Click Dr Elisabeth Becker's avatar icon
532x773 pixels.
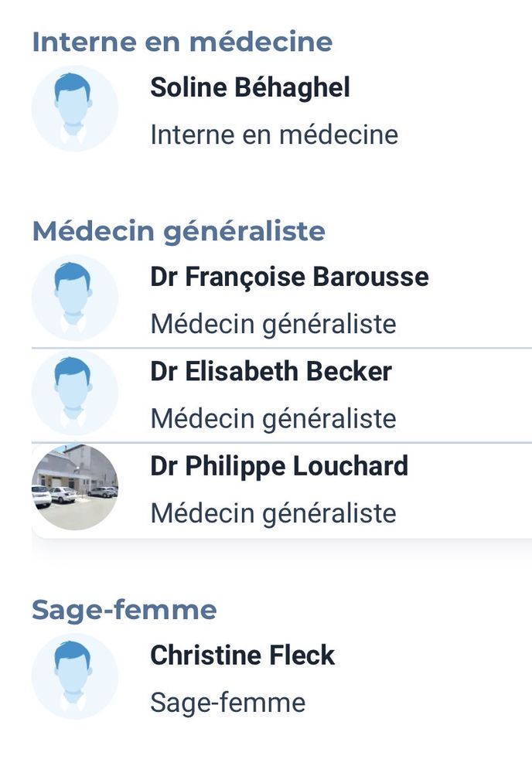75,392
